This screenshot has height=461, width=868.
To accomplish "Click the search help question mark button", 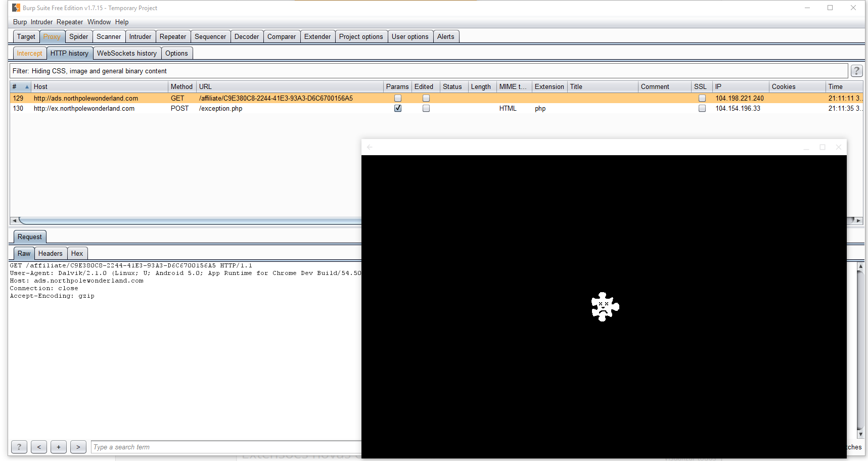I will tap(19, 447).
